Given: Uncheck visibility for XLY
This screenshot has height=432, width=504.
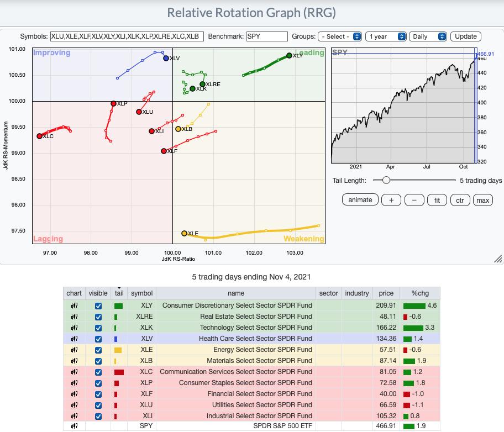Looking at the screenshot, I should (x=98, y=306).
